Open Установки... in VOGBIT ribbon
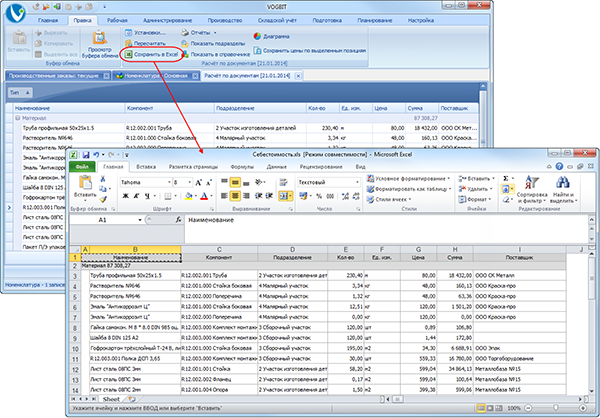This screenshot has width=600, height=418. tap(145, 33)
